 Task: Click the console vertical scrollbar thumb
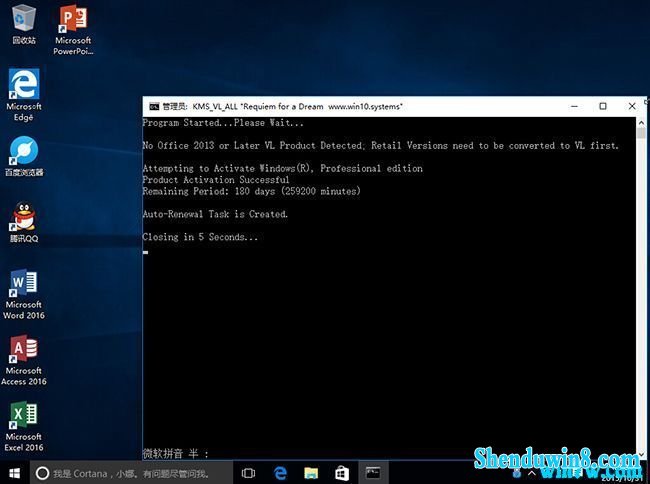pyautogui.click(x=641, y=133)
